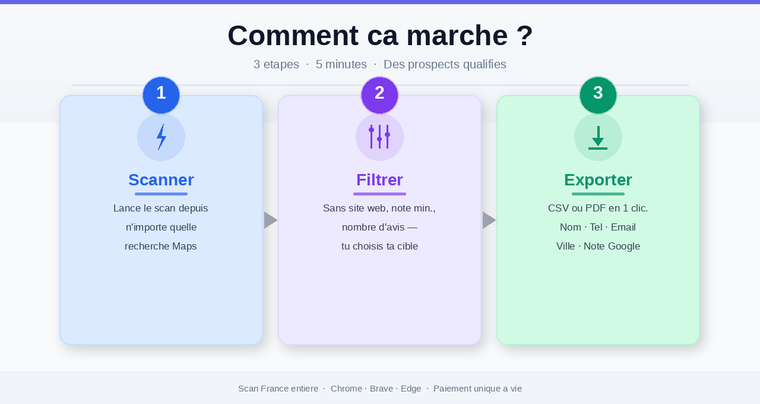This screenshot has width=760, height=404.
Task: Click the download arrow Exporter icon
Action: point(598,137)
